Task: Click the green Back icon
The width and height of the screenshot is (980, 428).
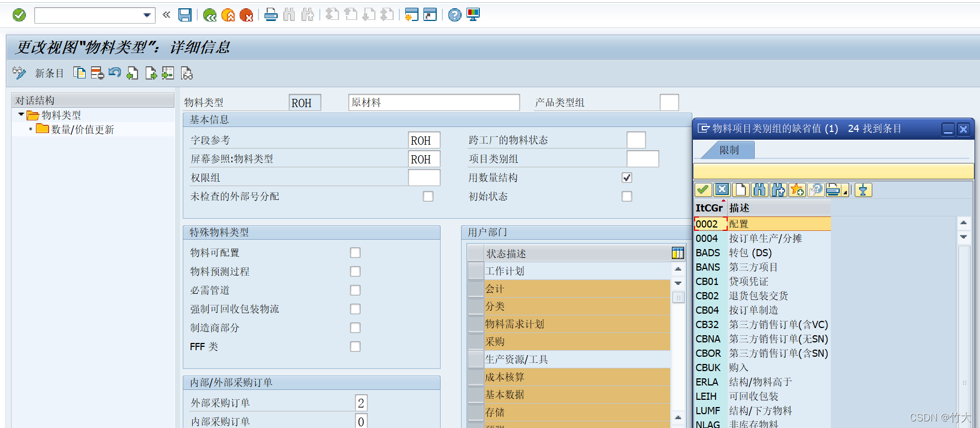Action: (x=210, y=15)
